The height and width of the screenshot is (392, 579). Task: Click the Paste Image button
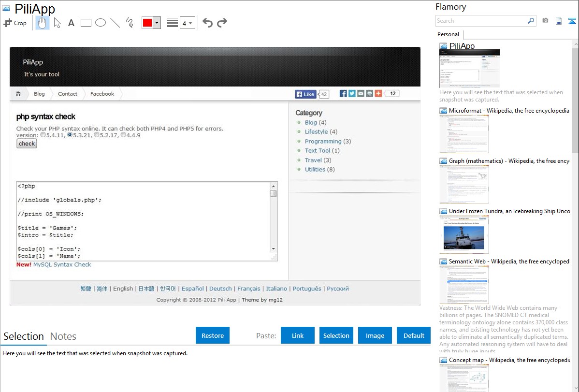(375, 335)
